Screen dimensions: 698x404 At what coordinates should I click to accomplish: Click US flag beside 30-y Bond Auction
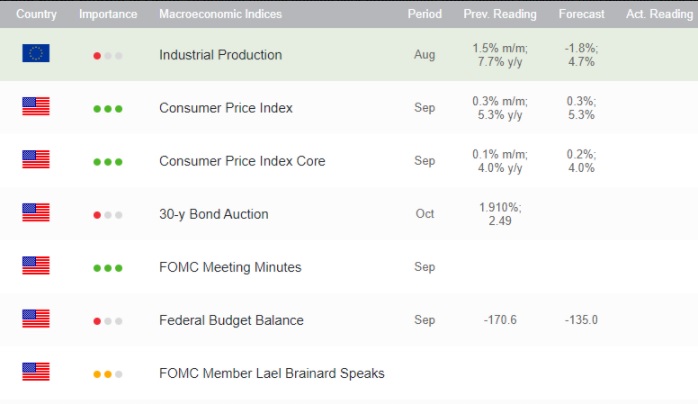pyautogui.click(x=36, y=214)
